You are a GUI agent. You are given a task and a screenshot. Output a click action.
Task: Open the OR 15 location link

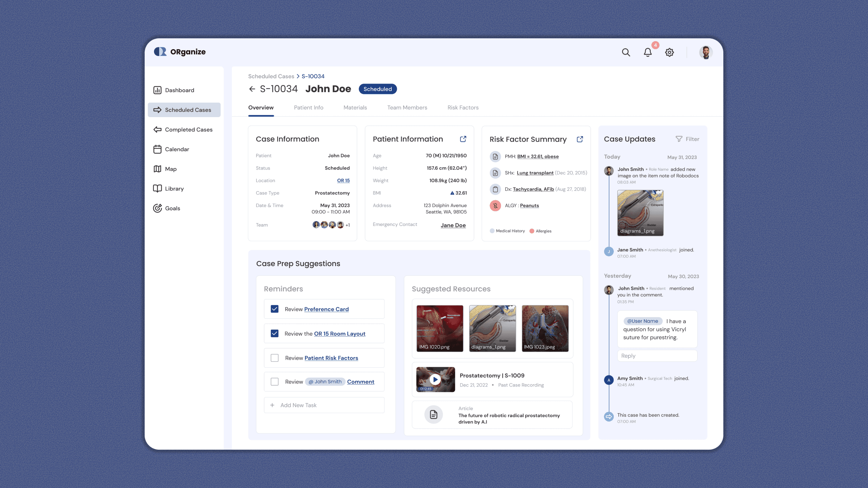pos(343,180)
